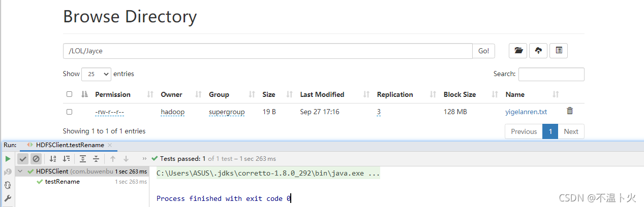Sort by Owner column header
This screenshot has width=644, height=207.
point(171,94)
